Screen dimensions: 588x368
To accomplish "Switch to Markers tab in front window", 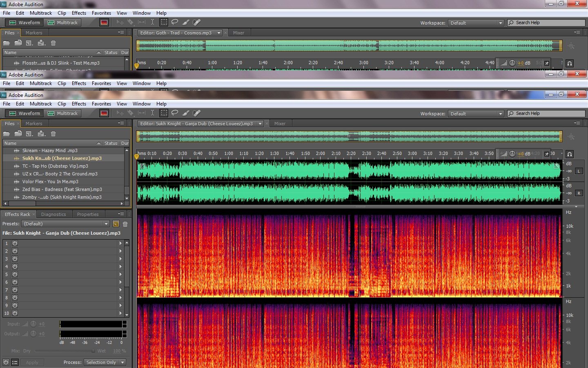I will tap(34, 123).
